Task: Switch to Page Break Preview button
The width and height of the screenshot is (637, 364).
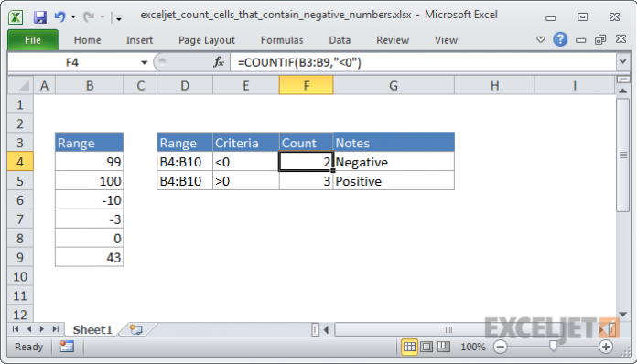Action: [x=444, y=347]
